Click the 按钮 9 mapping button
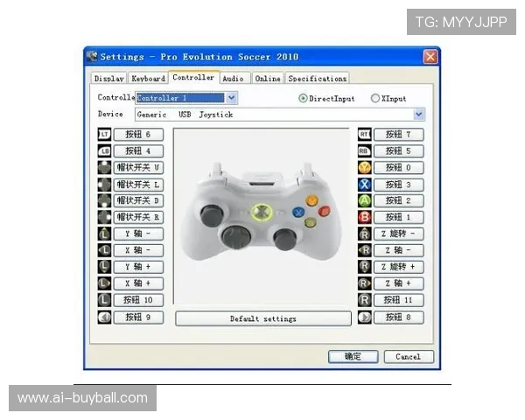 pos(138,317)
